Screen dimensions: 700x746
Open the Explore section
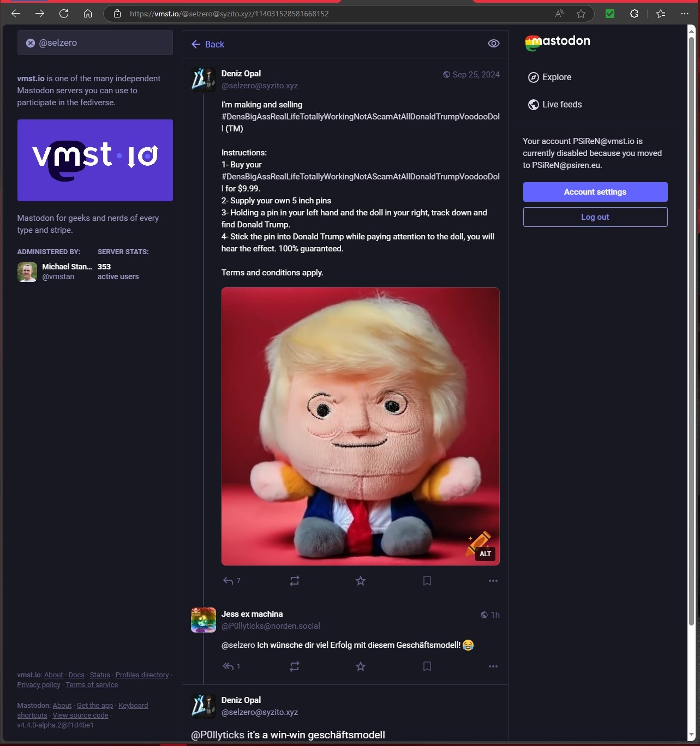550,77
